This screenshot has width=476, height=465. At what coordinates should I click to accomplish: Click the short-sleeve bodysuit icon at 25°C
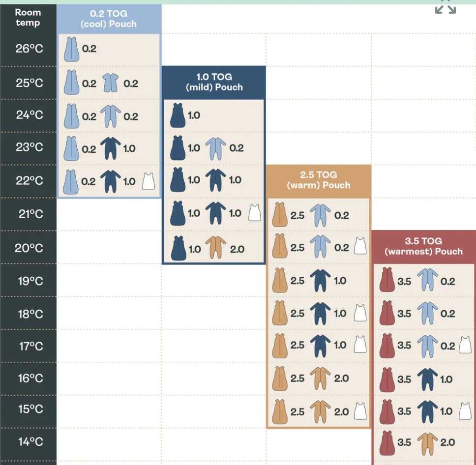coord(110,83)
